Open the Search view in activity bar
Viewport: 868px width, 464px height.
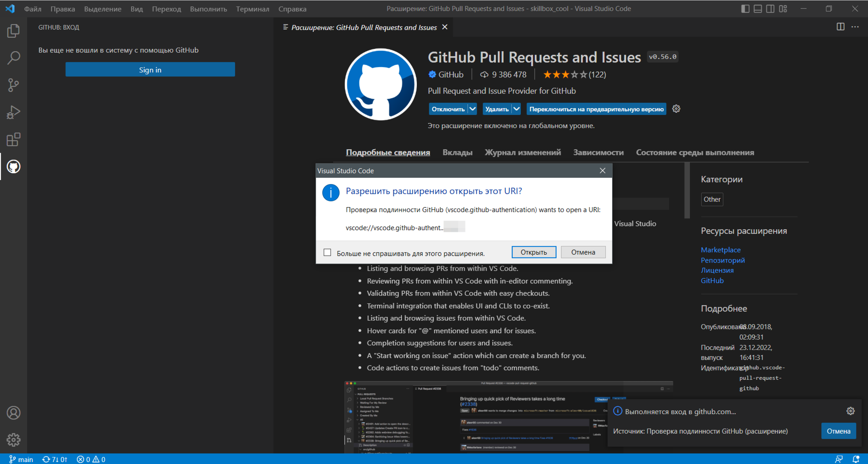(14, 58)
